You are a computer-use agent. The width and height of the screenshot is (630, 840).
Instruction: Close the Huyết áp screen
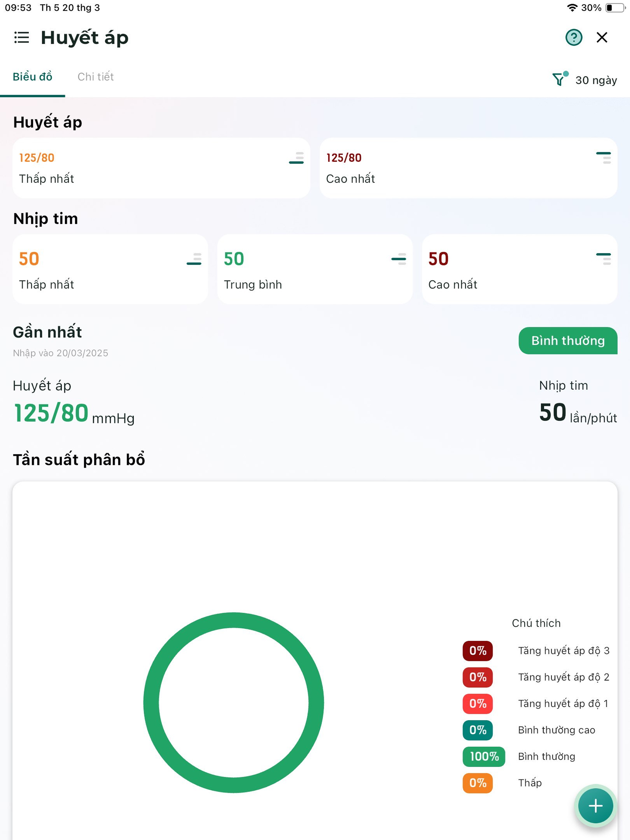coord(602,38)
